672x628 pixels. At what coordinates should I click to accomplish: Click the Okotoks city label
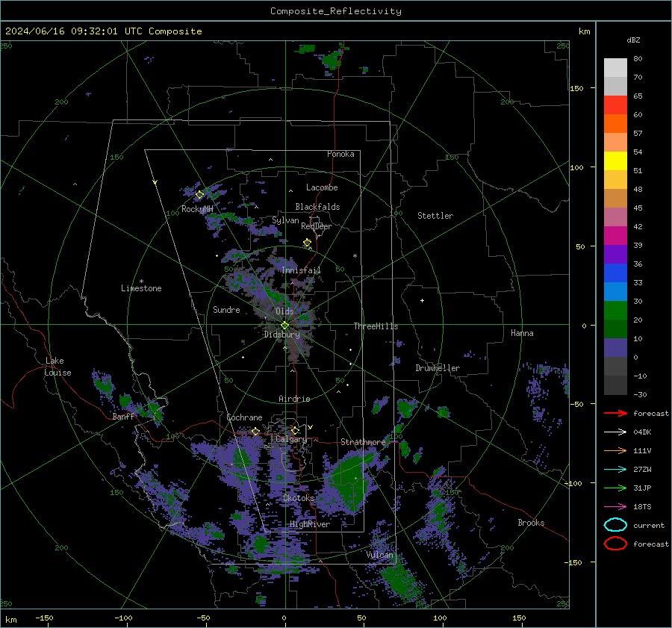(299, 498)
